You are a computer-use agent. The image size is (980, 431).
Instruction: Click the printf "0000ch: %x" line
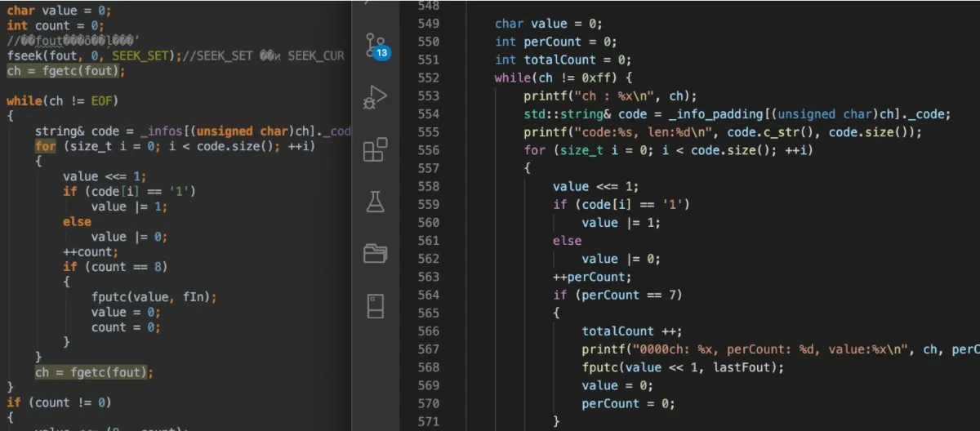click(x=780, y=349)
